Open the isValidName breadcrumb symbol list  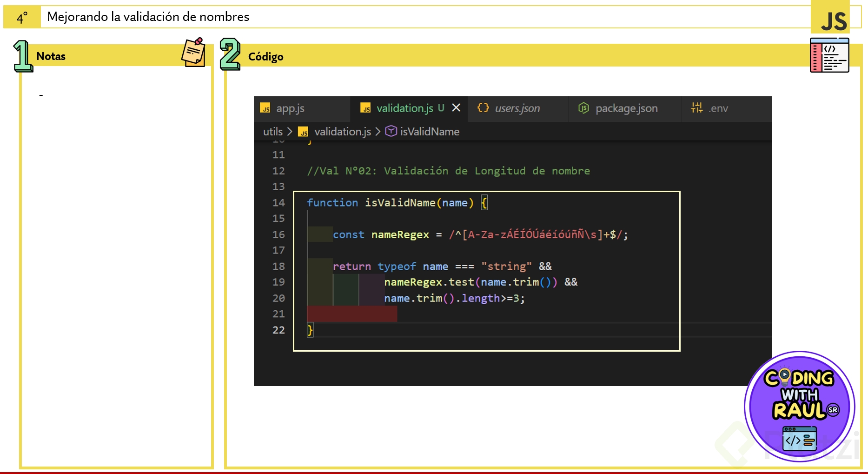coord(430,132)
